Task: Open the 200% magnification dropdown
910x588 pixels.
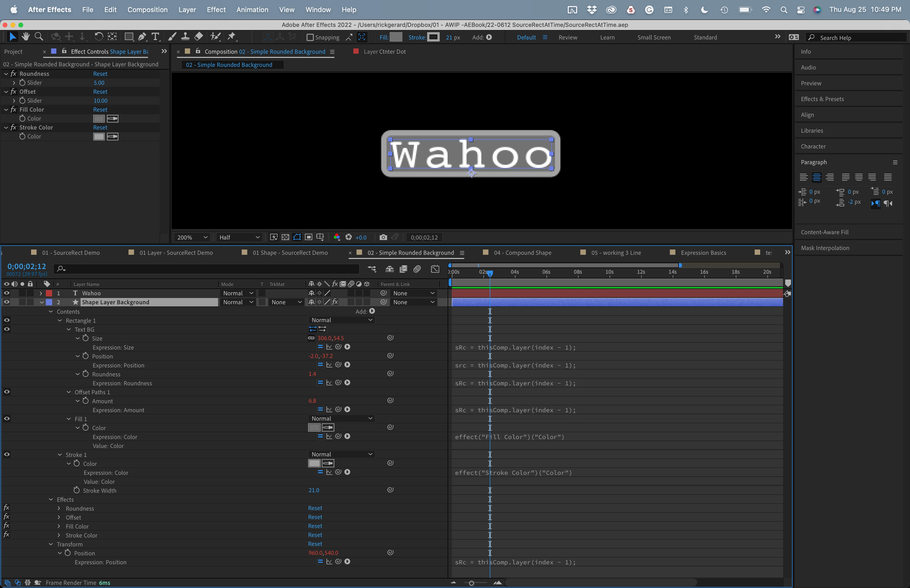Action: point(192,237)
